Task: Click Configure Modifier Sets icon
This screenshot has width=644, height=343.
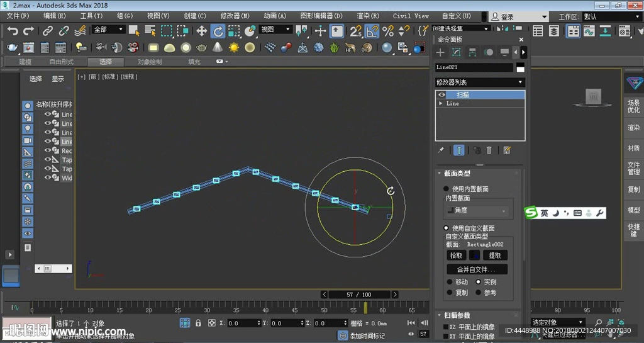Action: [507, 150]
